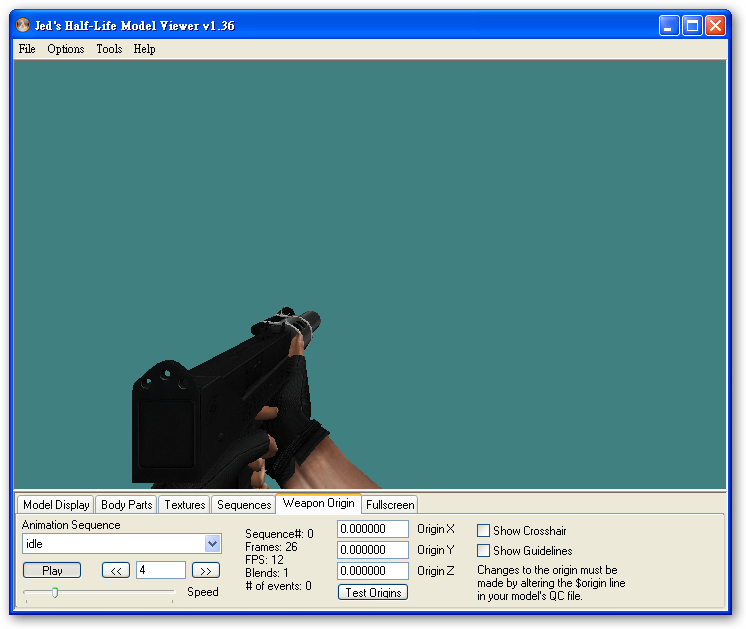
Task: Step back one frame with << button
Action: point(116,570)
